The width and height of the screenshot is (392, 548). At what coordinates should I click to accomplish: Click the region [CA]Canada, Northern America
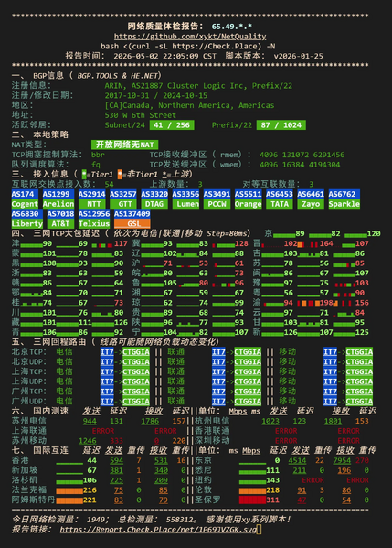tap(189, 105)
